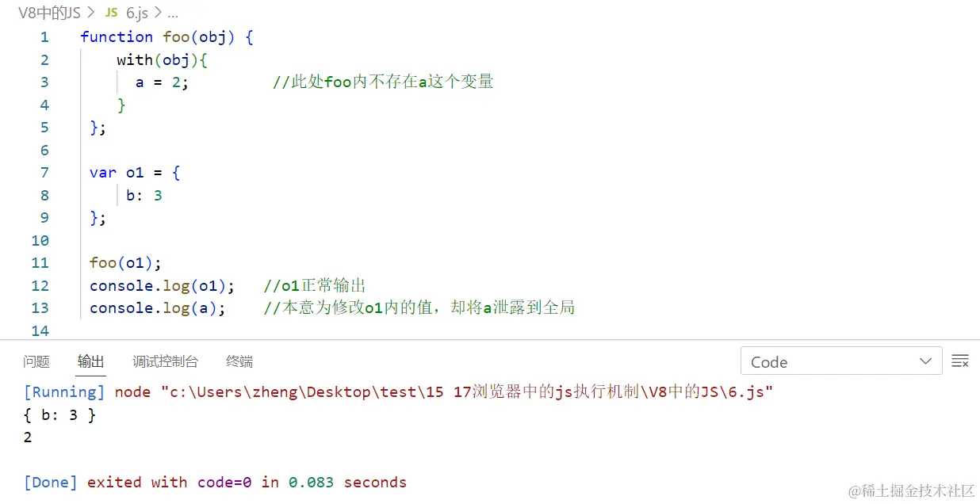Click the [Done] exited output line
The image size is (980, 504).
[x=216, y=482]
